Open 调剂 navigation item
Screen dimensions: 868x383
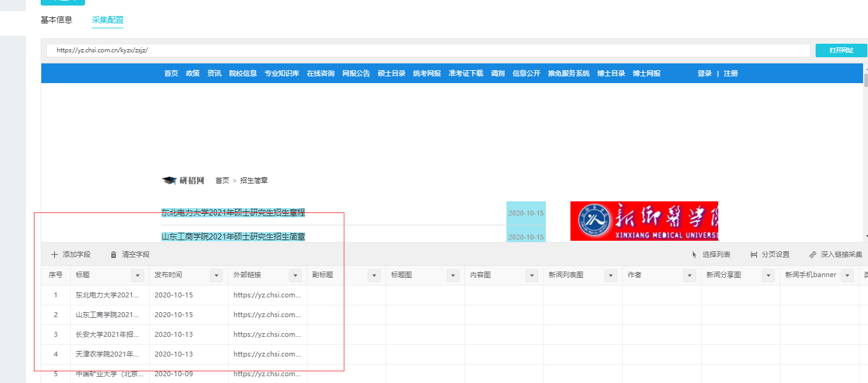click(498, 73)
